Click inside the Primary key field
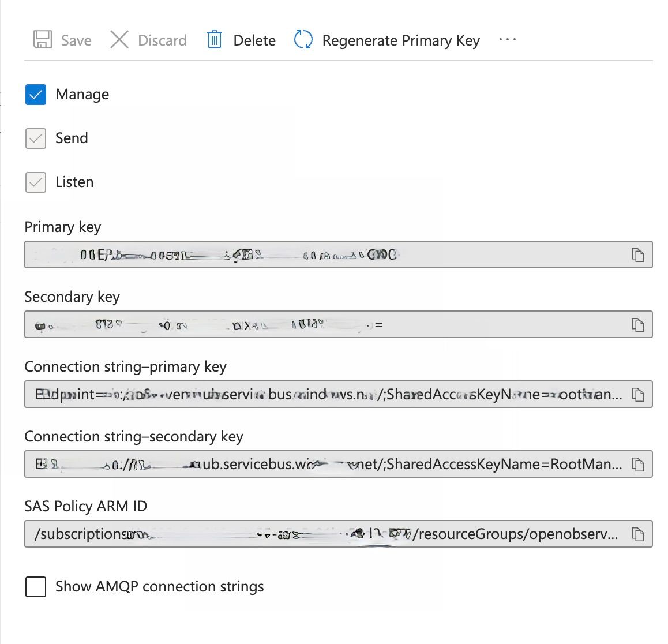This screenshot has height=644, width=668. pos(323,255)
